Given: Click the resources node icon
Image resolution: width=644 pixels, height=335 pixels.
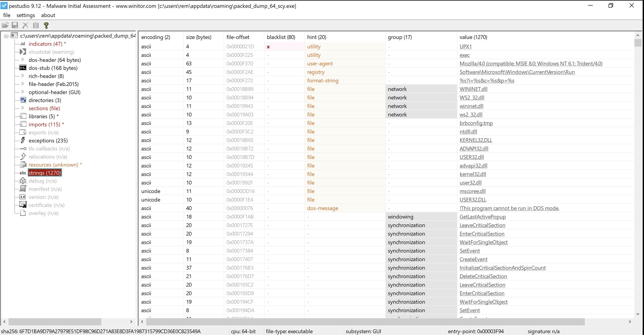Looking at the screenshot, I should pyautogui.click(x=23, y=165).
